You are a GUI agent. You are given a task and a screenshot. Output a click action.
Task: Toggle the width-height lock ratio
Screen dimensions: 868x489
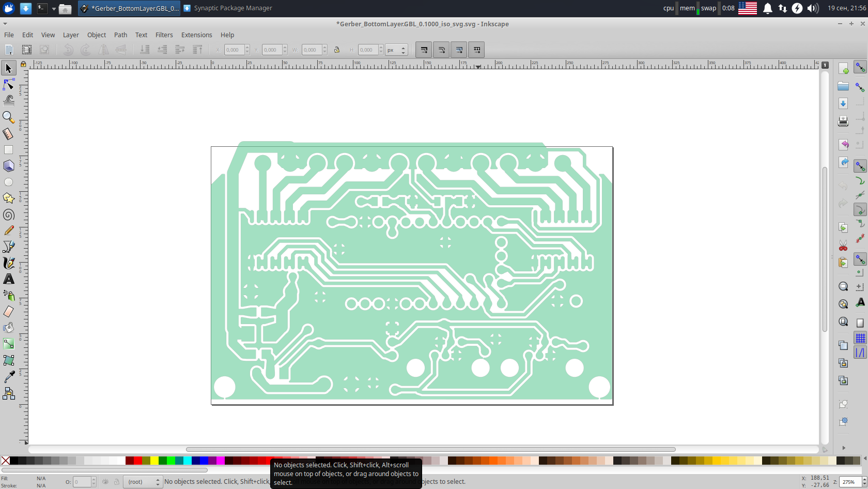(337, 50)
